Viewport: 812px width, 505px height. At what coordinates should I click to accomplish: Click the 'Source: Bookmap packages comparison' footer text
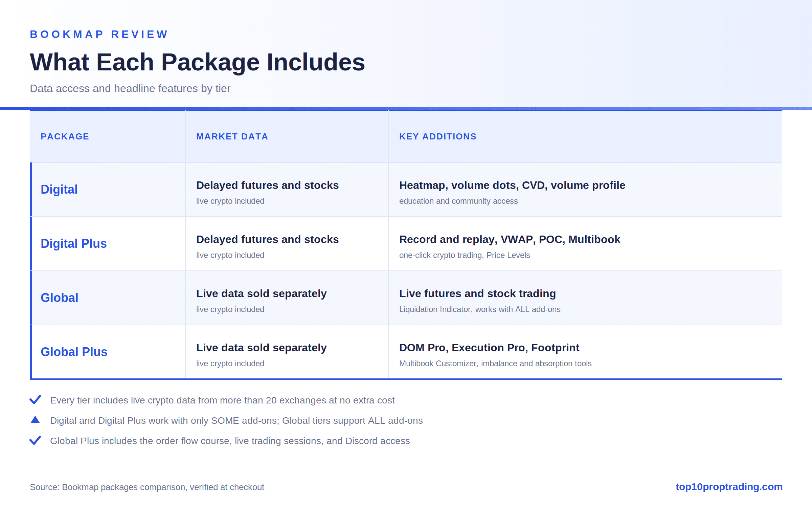click(x=147, y=487)
